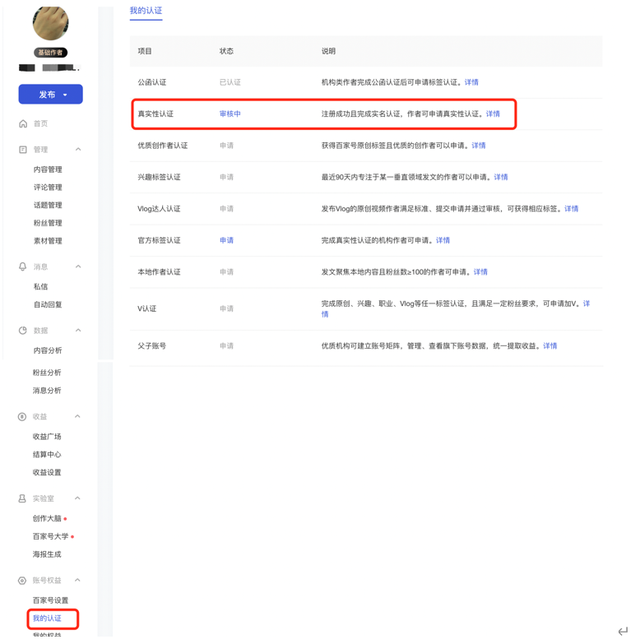Collapse the 消息 section chevron

coord(78,267)
